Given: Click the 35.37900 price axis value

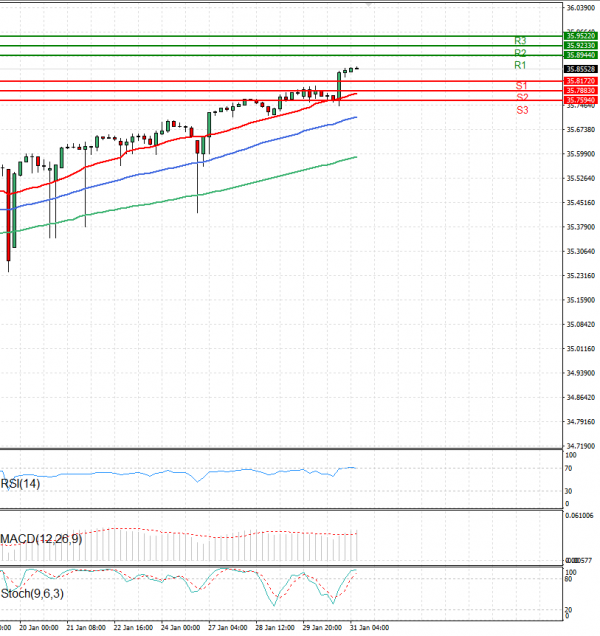Looking at the screenshot, I should pyautogui.click(x=581, y=227).
